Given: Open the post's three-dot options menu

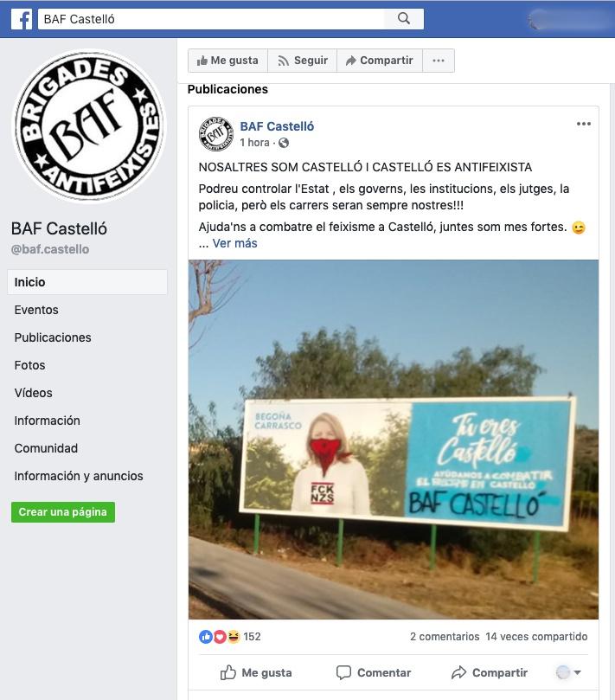Looking at the screenshot, I should point(583,124).
